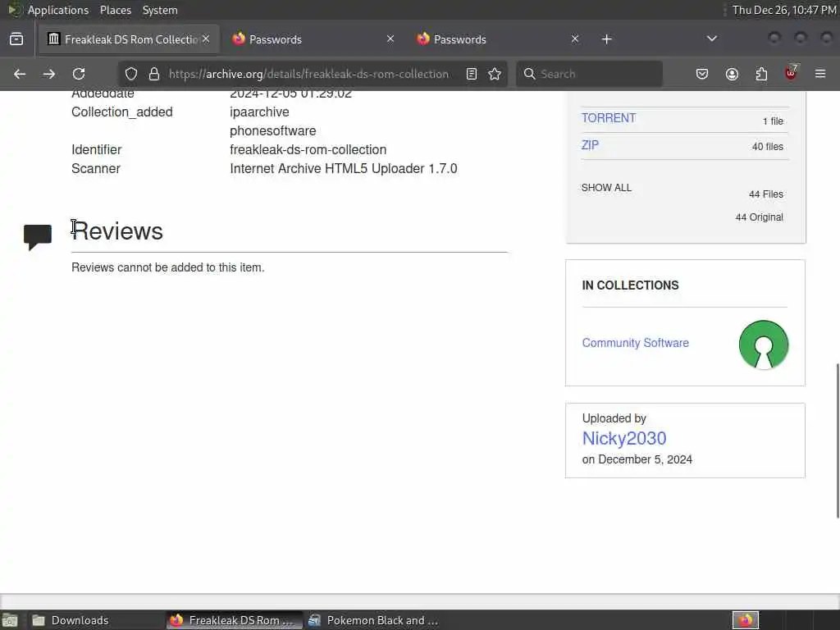Close the first Passwords tab
Screen dimensions: 840x630
pyautogui.click(x=390, y=39)
